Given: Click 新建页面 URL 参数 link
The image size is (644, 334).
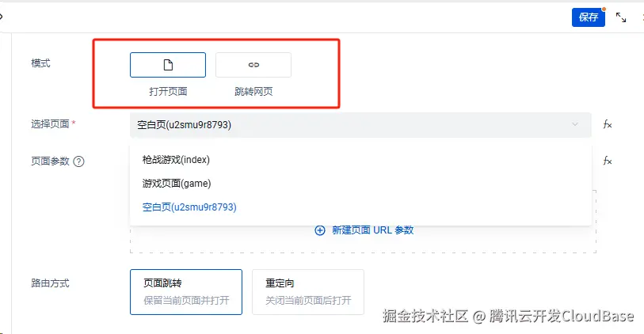Looking at the screenshot, I should [x=372, y=230].
